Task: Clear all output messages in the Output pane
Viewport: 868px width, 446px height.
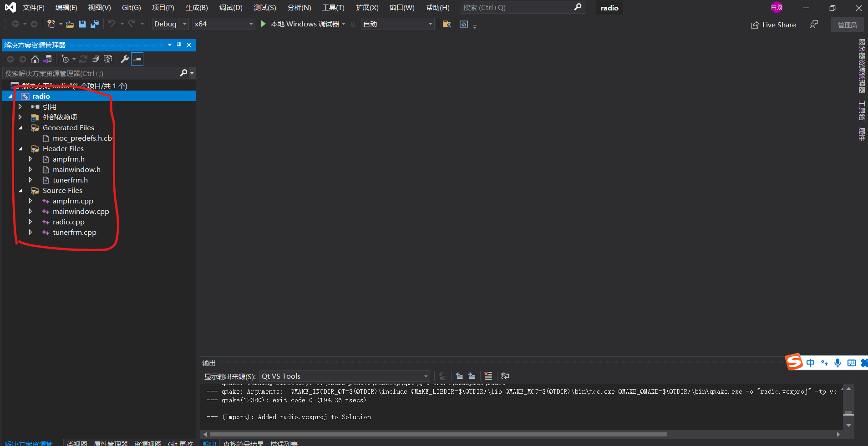Action: (488, 376)
